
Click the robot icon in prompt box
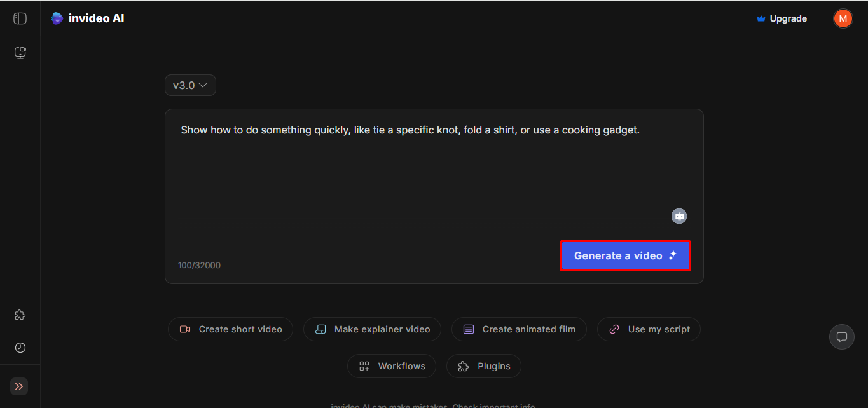click(x=679, y=216)
